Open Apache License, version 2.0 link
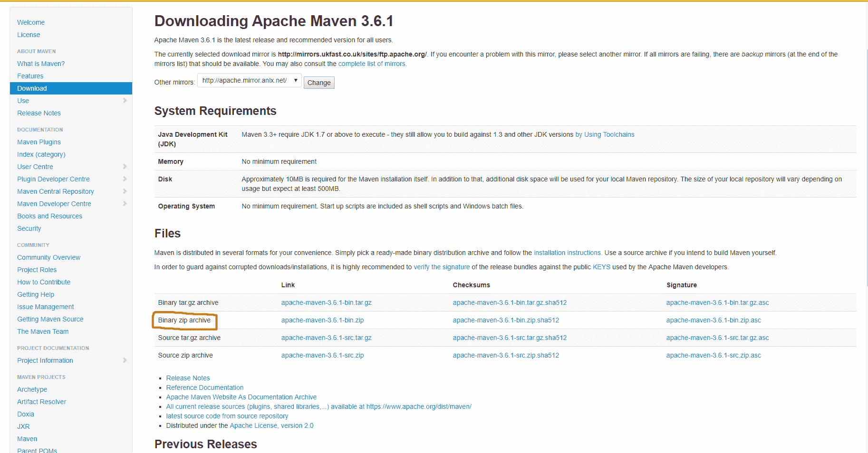This screenshot has width=868, height=453. (x=271, y=425)
